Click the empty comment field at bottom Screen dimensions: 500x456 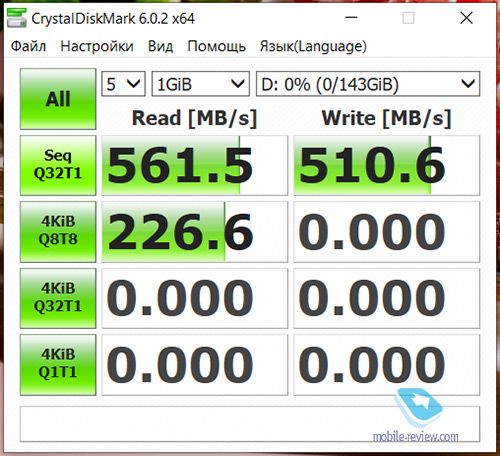coord(250,424)
